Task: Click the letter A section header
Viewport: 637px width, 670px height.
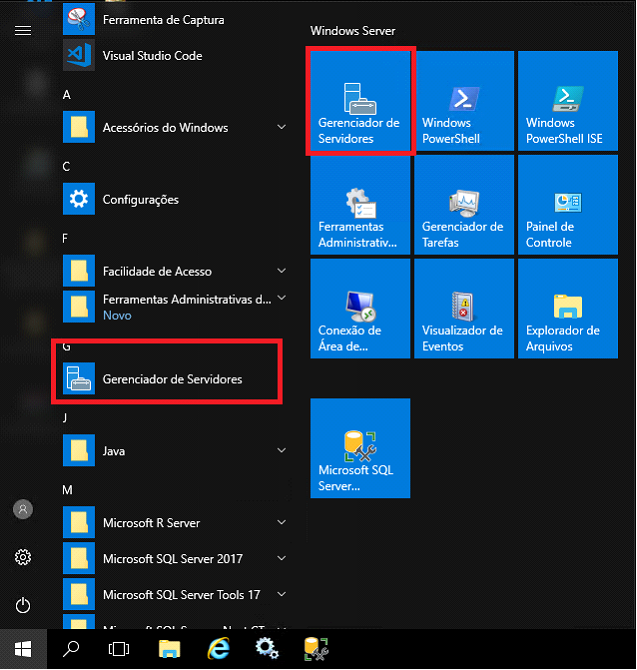Action: point(67,95)
